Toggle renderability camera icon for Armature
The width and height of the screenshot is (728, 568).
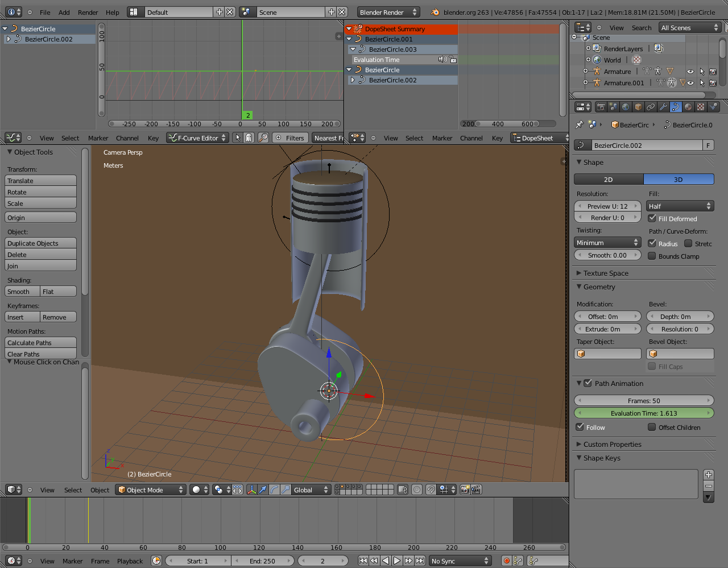713,71
